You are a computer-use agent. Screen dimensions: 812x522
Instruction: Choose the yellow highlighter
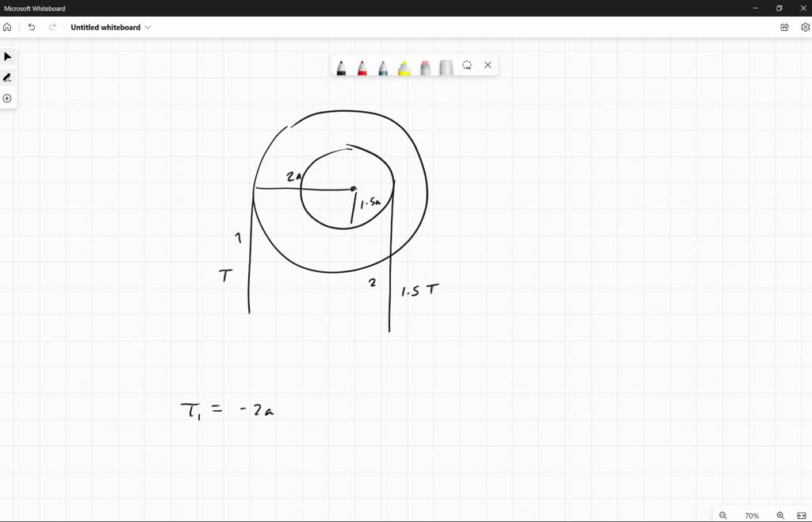pos(403,67)
